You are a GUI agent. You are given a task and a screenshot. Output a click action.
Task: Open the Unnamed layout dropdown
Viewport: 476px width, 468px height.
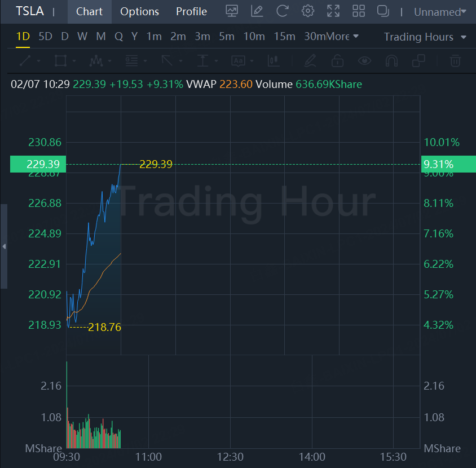click(x=440, y=12)
